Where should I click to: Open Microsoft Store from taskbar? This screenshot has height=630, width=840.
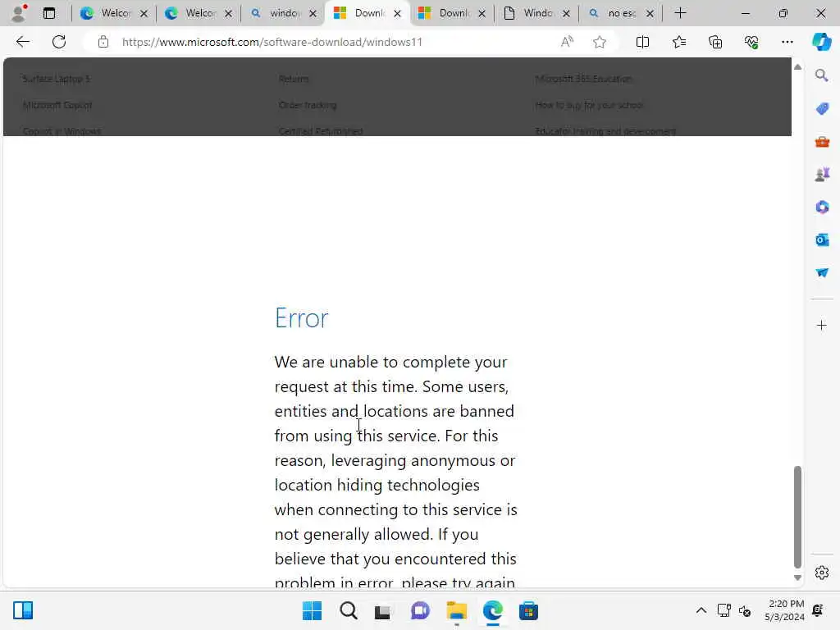[528, 610]
